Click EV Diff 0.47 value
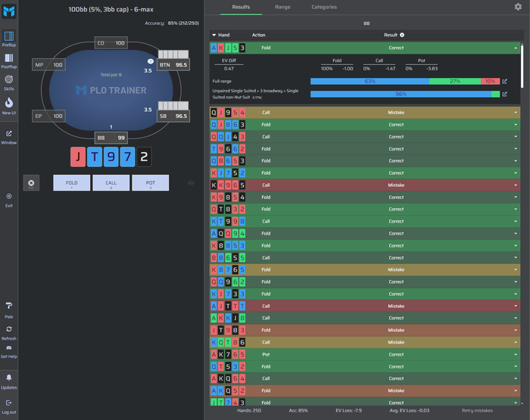The height and width of the screenshot is (420, 530). (229, 69)
